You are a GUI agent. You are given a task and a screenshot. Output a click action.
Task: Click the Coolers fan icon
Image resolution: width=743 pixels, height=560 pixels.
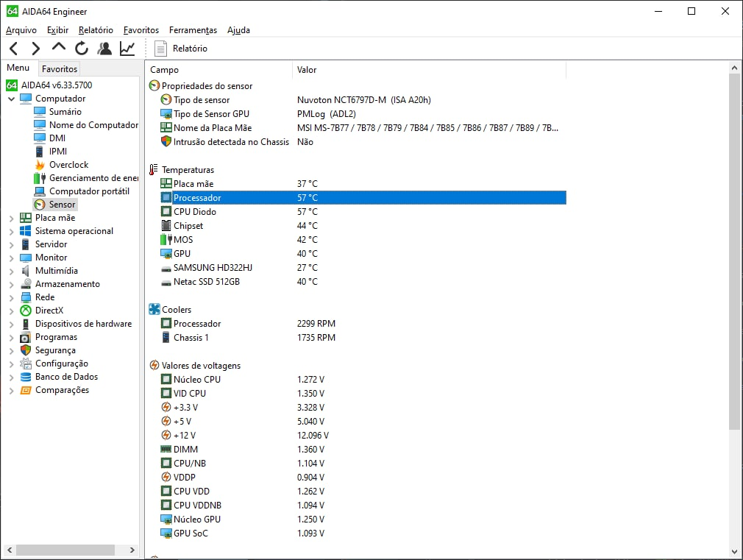coord(154,309)
